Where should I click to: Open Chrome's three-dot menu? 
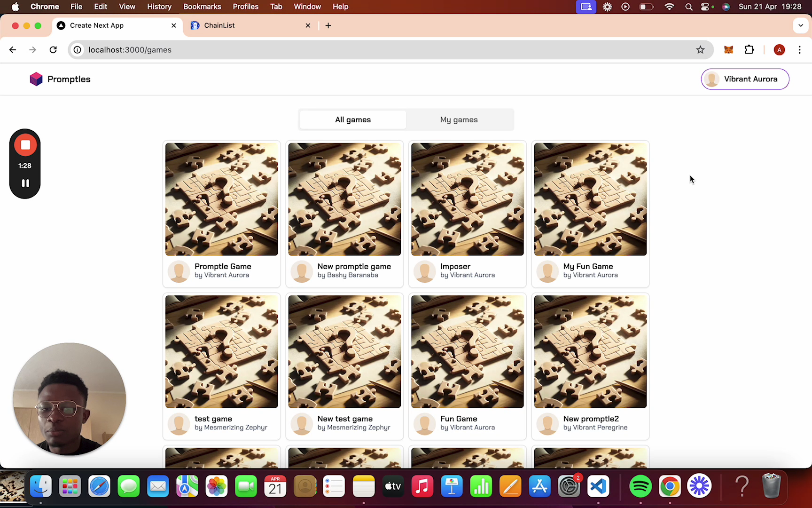799,50
